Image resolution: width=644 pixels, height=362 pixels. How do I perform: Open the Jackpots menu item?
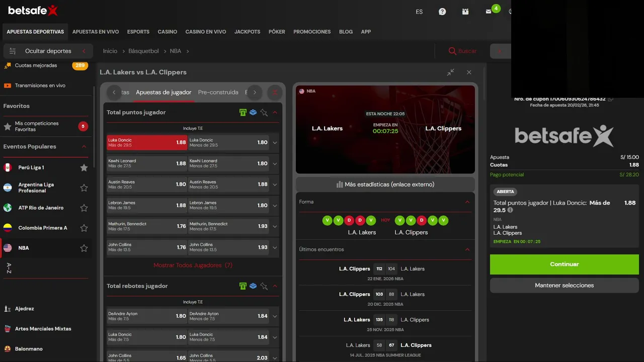(247, 32)
